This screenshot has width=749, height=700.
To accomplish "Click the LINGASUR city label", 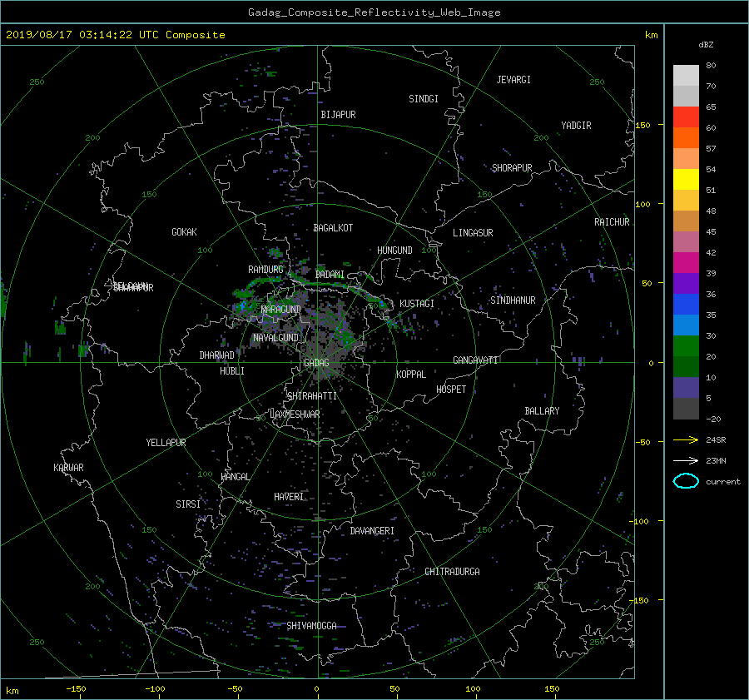I will pyautogui.click(x=473, y=233).
